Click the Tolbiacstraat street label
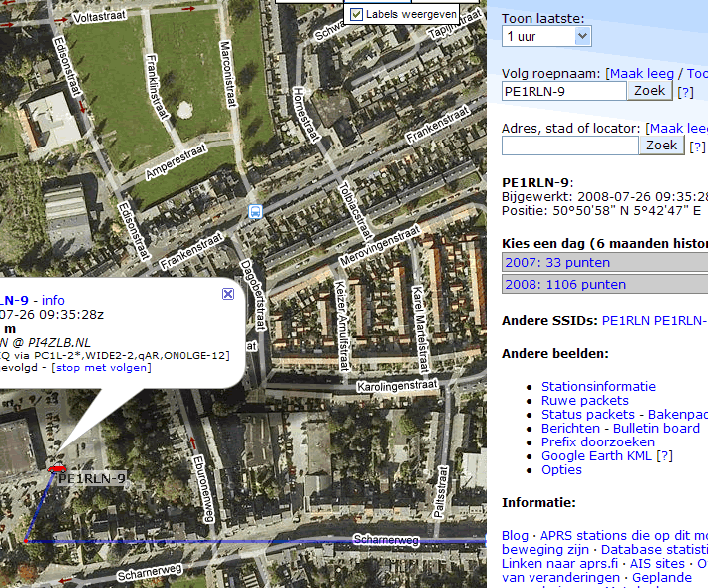This screenshot has width=708, height=588. pos(356,211)
